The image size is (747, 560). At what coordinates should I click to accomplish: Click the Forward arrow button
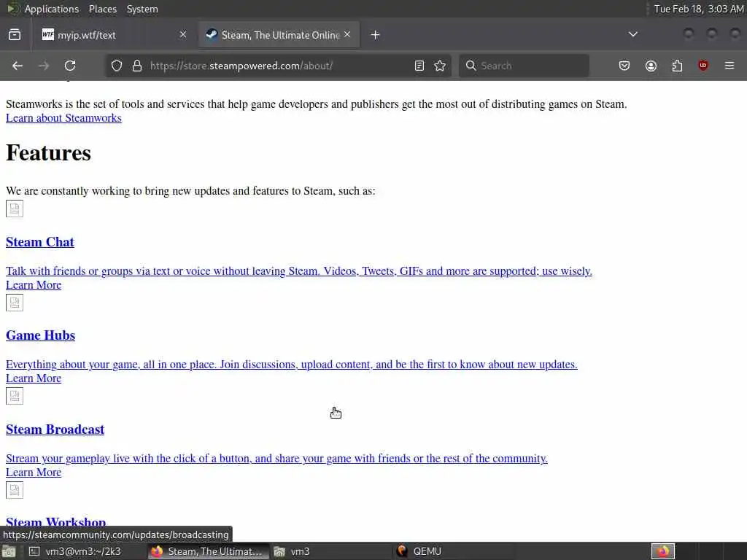pyautogui.click(x=44, y=66)
